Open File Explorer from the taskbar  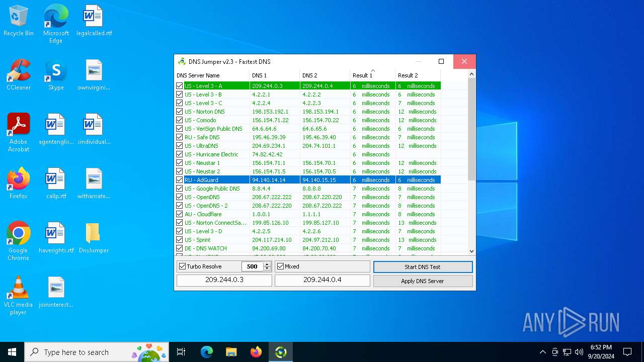pos(231,352)
